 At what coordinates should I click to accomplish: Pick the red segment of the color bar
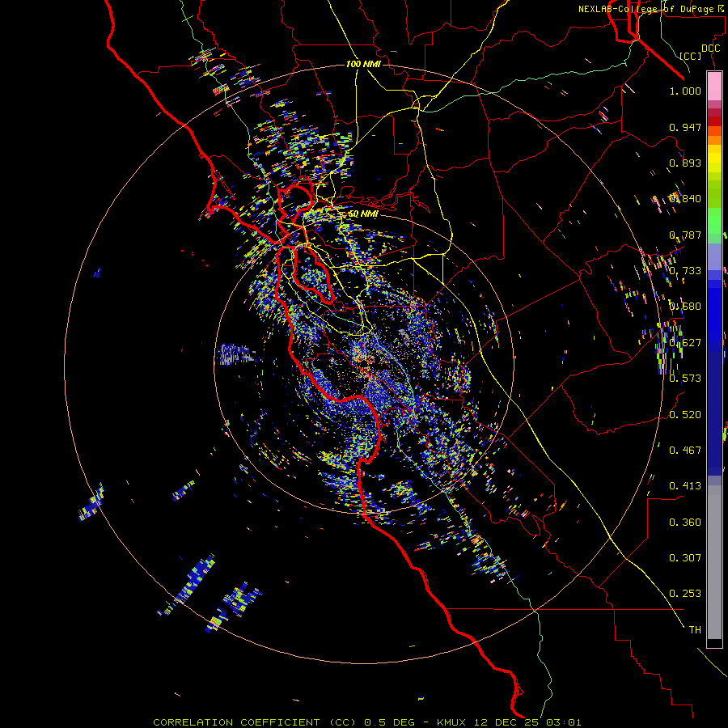714,121
